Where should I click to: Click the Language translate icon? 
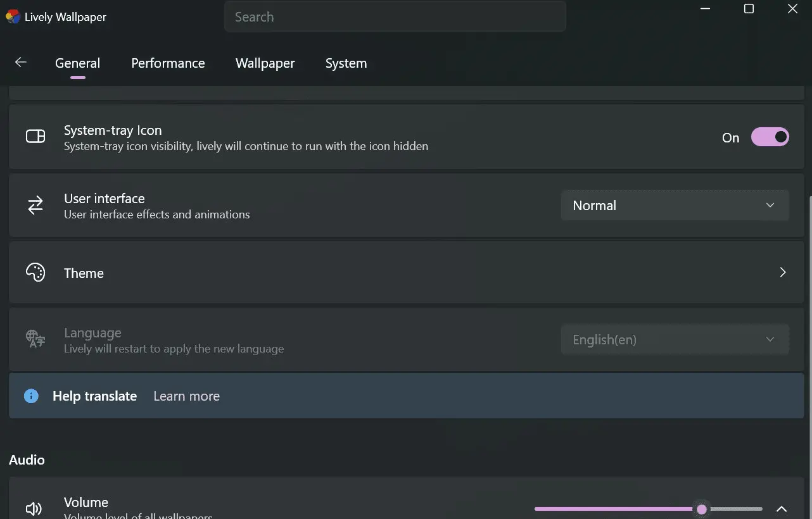tap(35, 339)
